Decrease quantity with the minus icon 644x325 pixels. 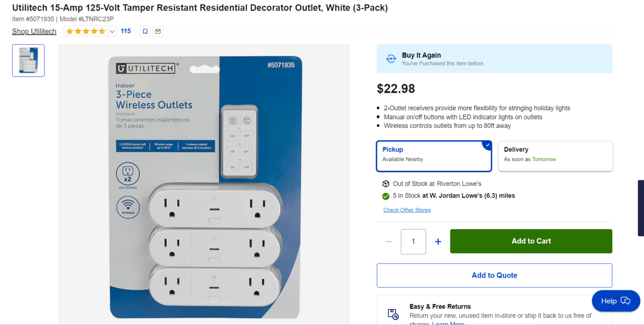(388, 242)
